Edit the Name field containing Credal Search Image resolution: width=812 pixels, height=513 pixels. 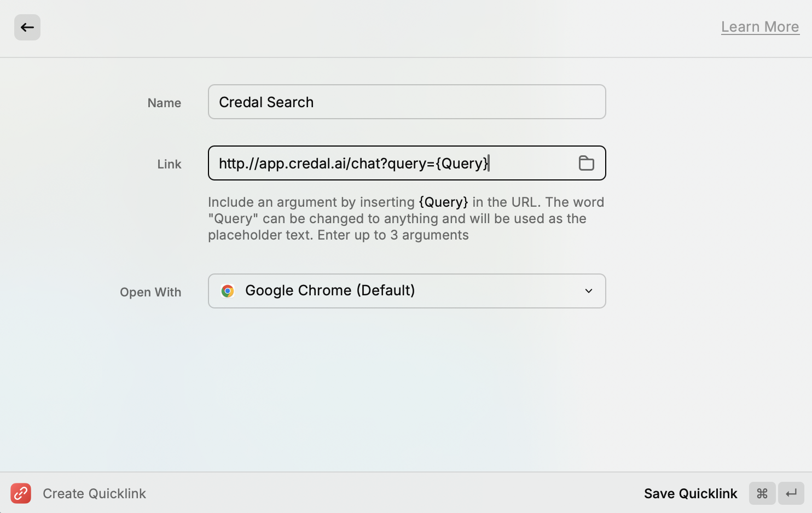[x=407, y=102]
